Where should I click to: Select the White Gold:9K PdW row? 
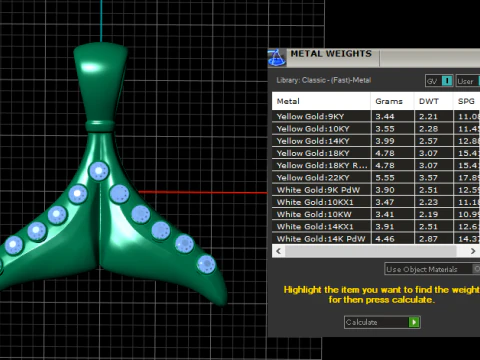pos(376,190)
